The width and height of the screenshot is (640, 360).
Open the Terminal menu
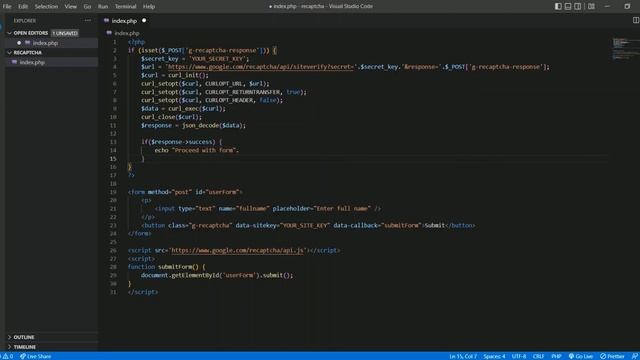[x=125, y=7]
